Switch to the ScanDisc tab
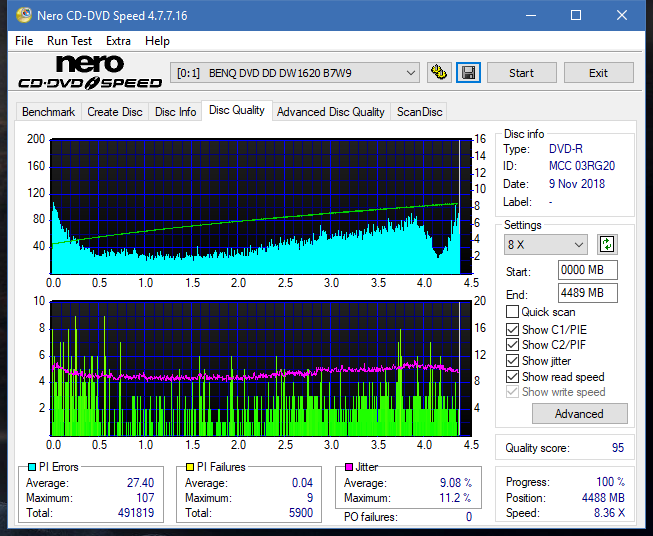653x536 pixels. tap(419, 112)
